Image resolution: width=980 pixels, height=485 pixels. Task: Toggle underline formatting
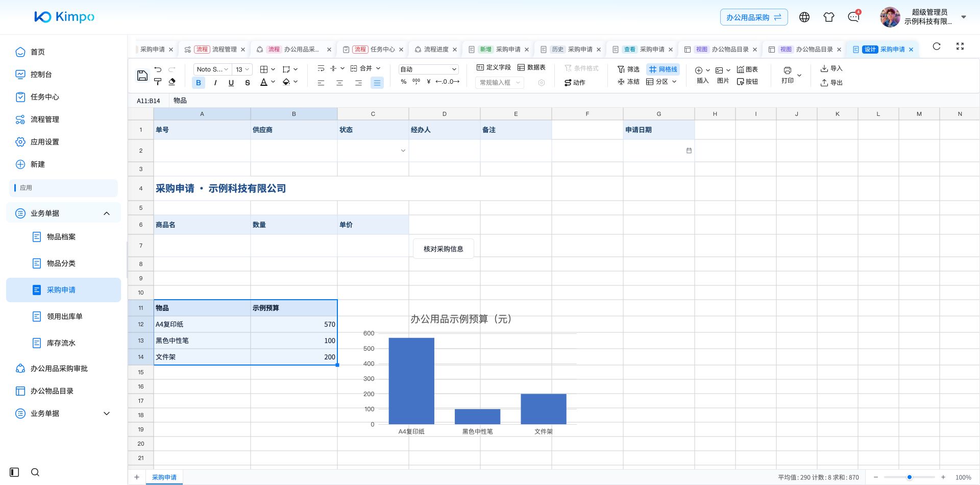pyautogui.click(x=231, y=83)
